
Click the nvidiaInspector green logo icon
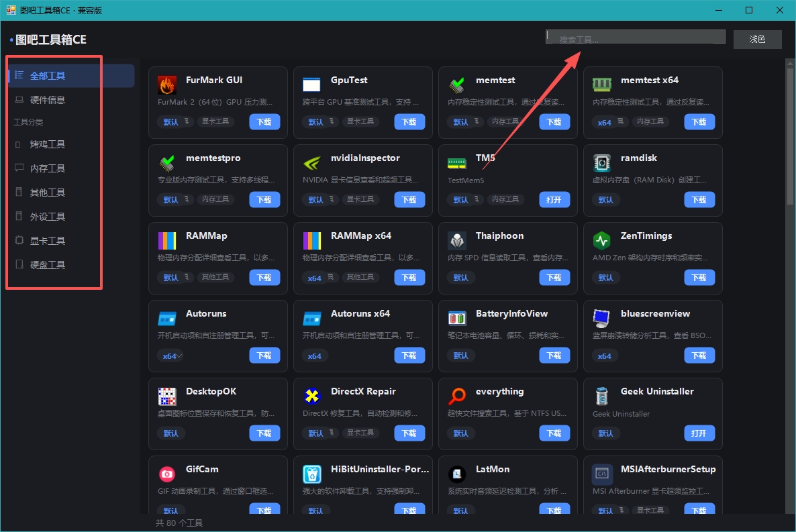pos(311,163)
